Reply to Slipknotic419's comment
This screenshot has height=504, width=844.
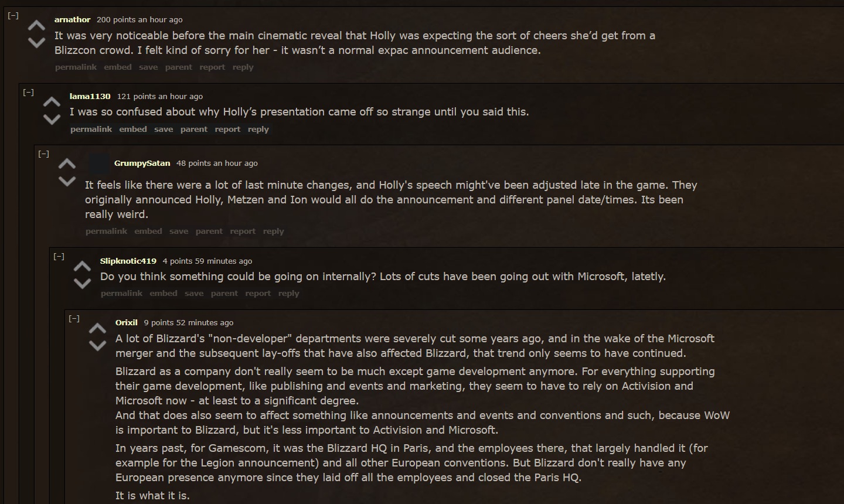288,293
